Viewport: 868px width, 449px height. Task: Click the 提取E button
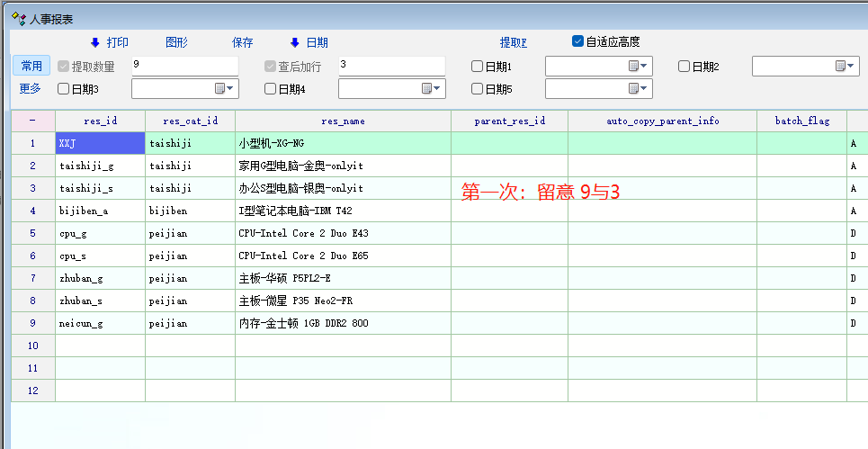(514, 42)
